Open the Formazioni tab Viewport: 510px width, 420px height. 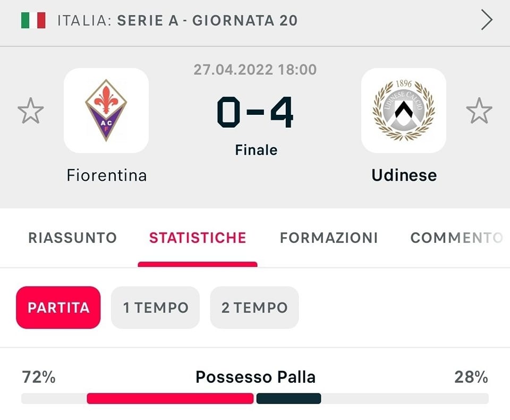click(329, 238)
